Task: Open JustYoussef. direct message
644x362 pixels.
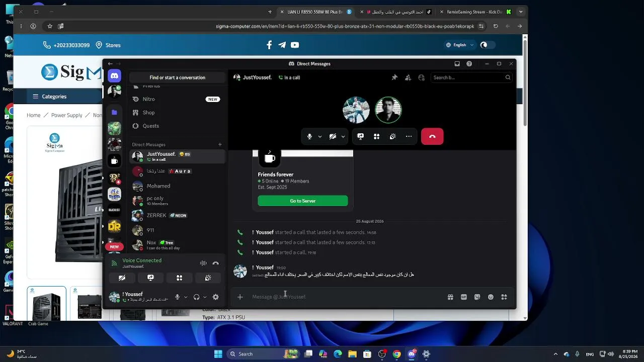Action: (x=176, y=156)
